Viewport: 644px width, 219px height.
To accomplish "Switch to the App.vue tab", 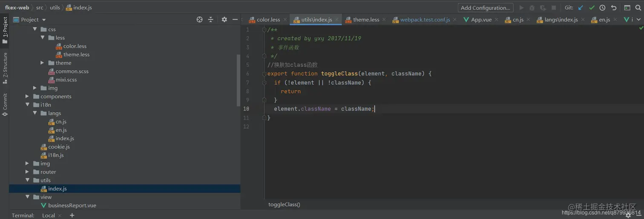I will click(x=481, y=20).
